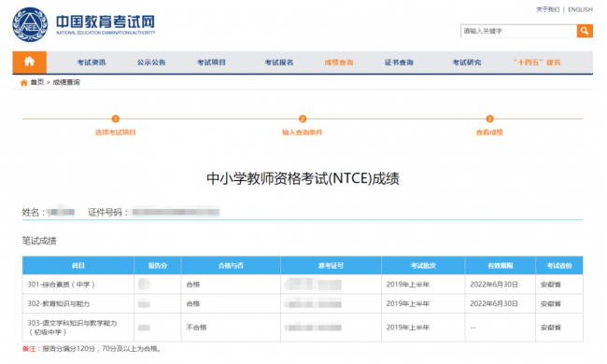Click 安徽省 in the 301 row
Image resolution: width=607 pixels, height=364 pixels.
550,285
